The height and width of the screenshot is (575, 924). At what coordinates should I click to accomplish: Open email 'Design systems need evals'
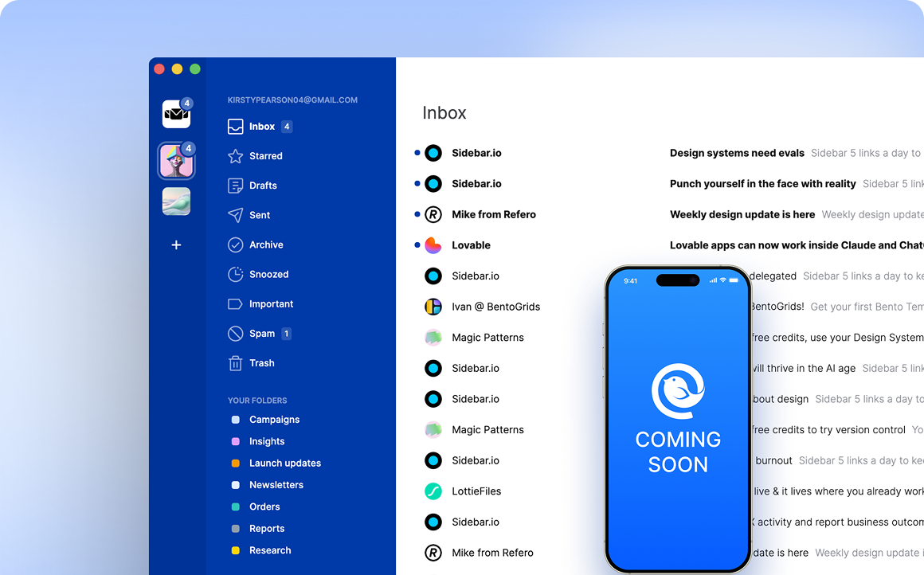click(737, 153)
